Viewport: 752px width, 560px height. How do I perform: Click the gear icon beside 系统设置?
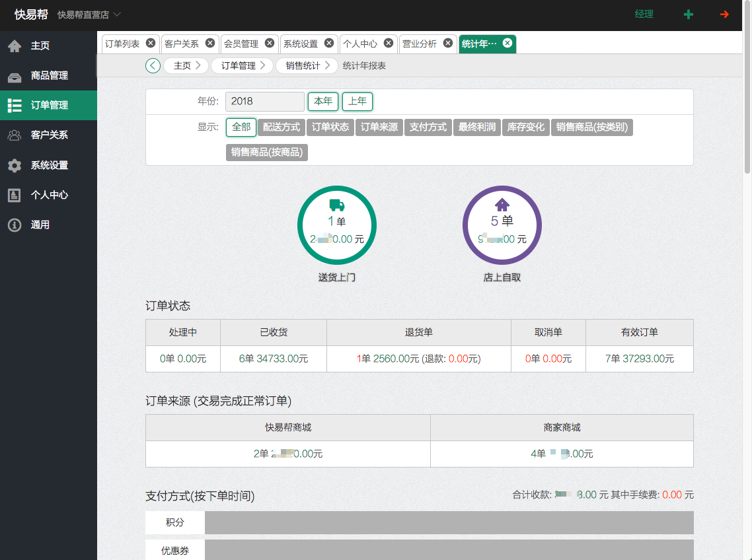click(x=15, y=165)
